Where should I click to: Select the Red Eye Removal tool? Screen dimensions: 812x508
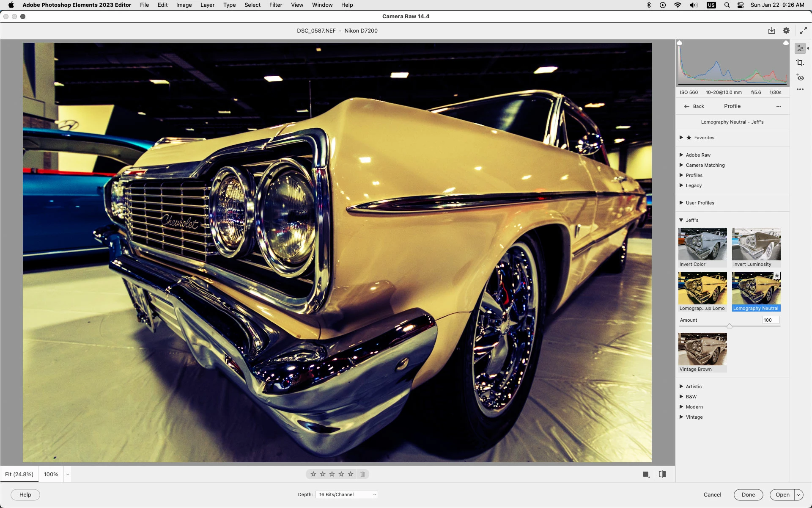(800, 77)
